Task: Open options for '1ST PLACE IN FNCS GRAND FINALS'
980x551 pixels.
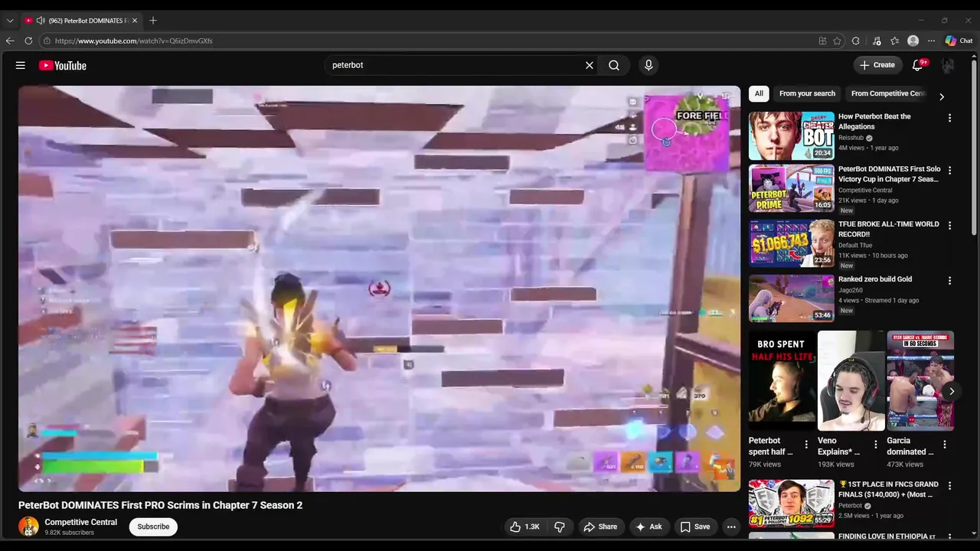Action: point(949,486)
